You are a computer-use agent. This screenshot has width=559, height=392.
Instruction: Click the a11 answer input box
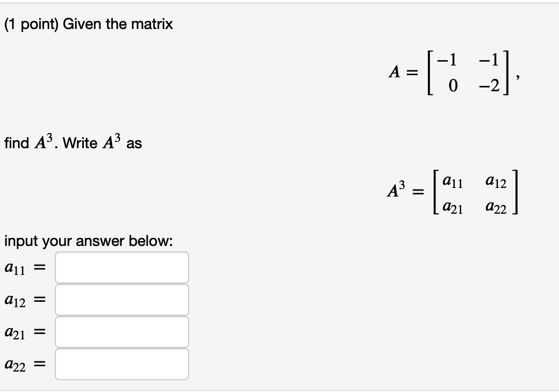(122, 267)
